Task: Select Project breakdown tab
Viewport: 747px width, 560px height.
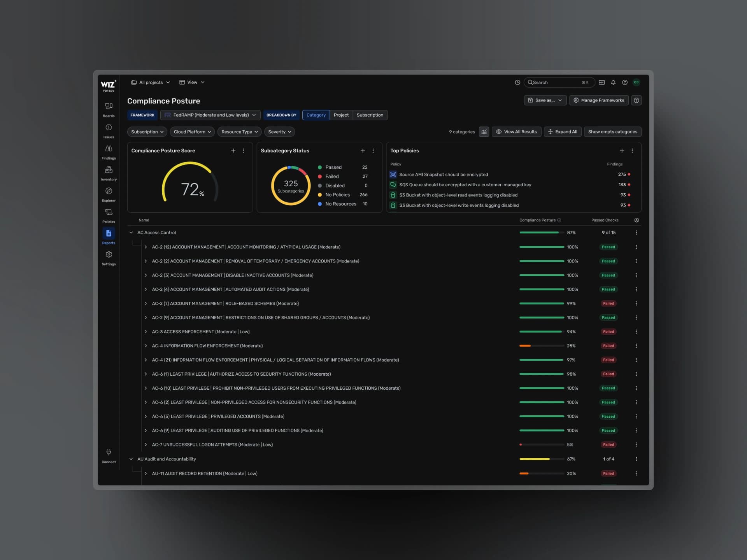Action: coord(341,115)
